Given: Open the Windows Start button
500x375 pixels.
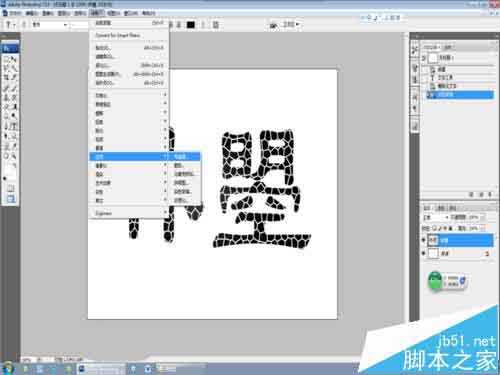Looking at the screenshot, I should pyautogui.click(x=7, y=369).
